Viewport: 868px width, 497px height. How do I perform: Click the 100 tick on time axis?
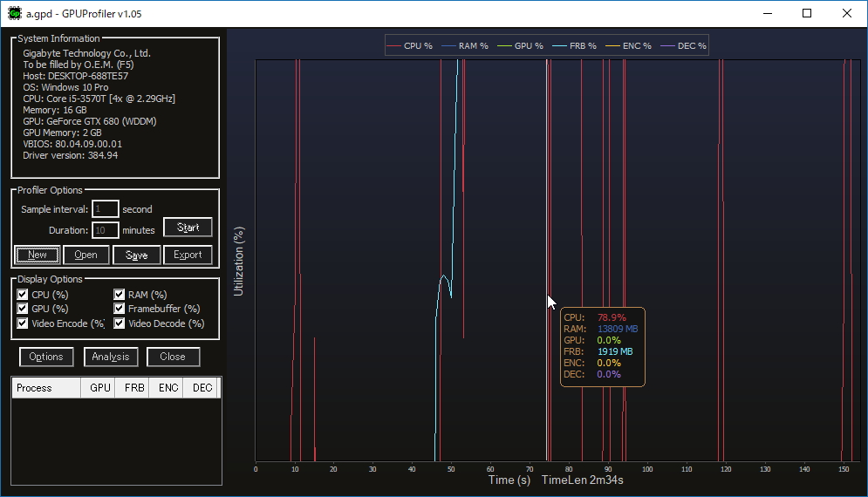point(647,469)
